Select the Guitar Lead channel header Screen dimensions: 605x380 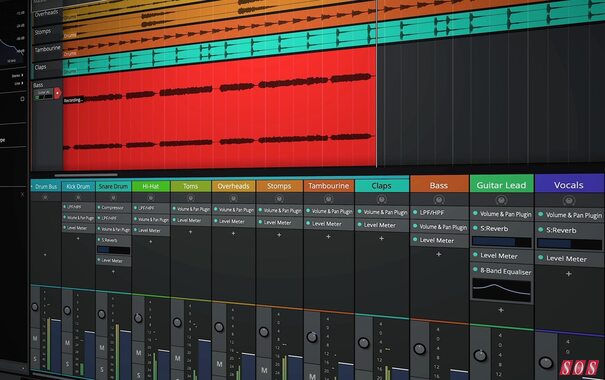[501, 184]
